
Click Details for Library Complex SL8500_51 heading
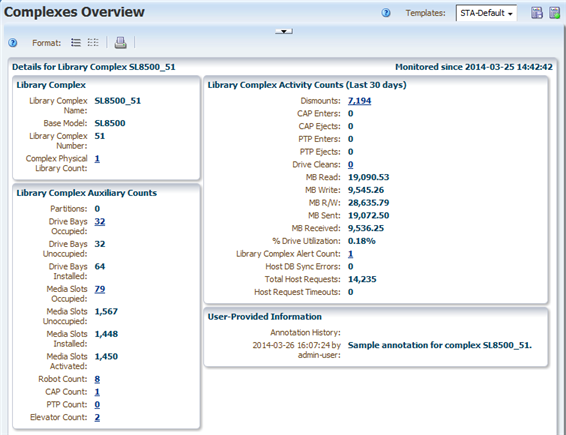(x=93, y=67)
